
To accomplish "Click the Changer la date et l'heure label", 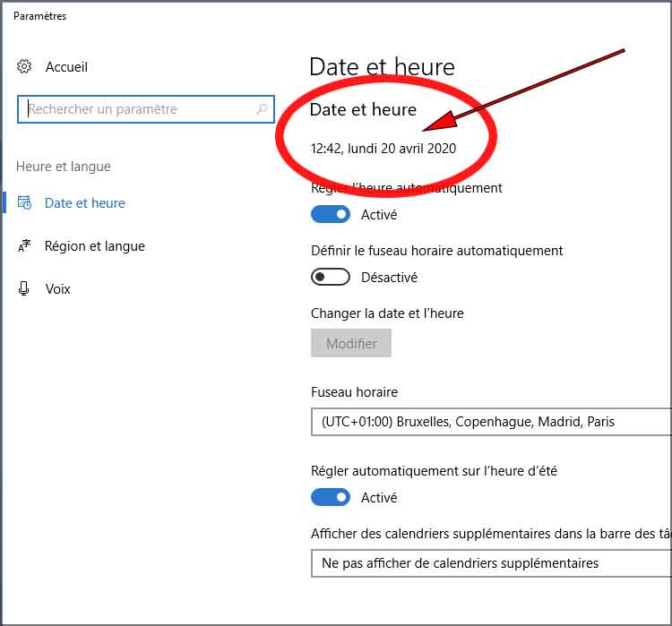I will (x=387, y=313).
